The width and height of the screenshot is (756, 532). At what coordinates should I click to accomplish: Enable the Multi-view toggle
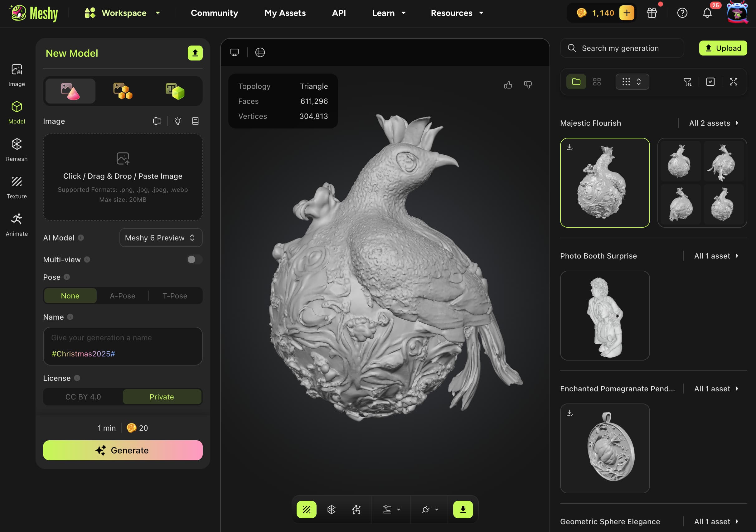(x=194, y=259)
